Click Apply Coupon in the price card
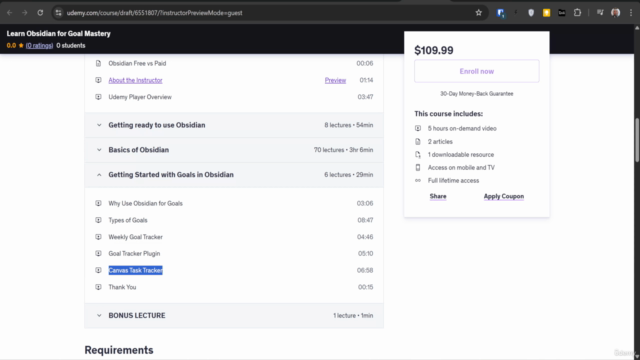640x360 pixels. click(504, 196)
